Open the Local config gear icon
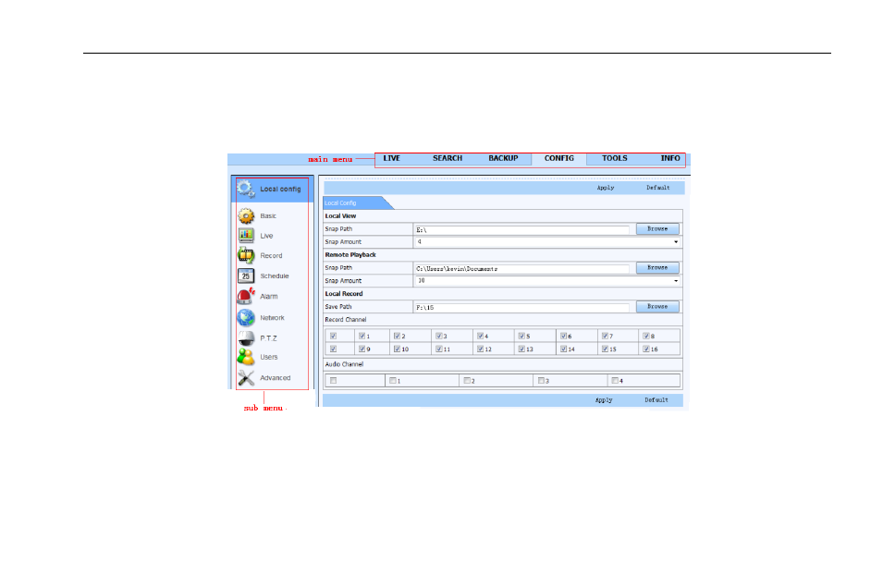The image size is (883, 588). click(x=246, y=189)
